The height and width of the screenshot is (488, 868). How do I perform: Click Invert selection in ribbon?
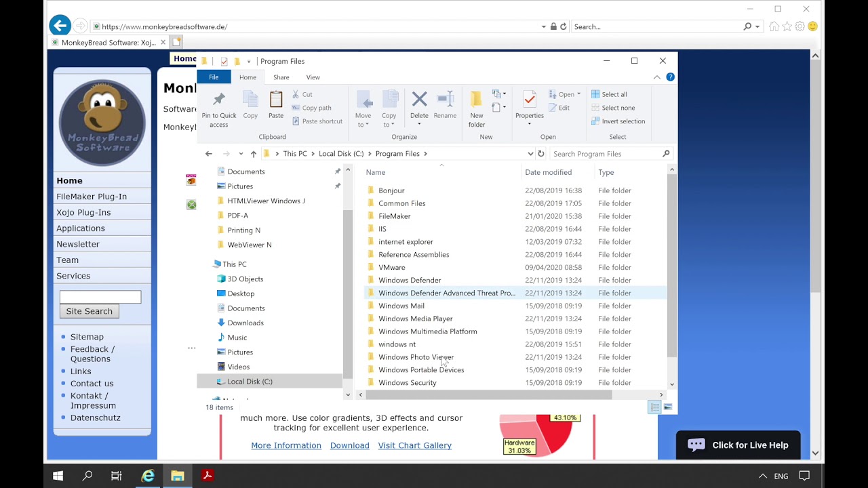(618, 121)
